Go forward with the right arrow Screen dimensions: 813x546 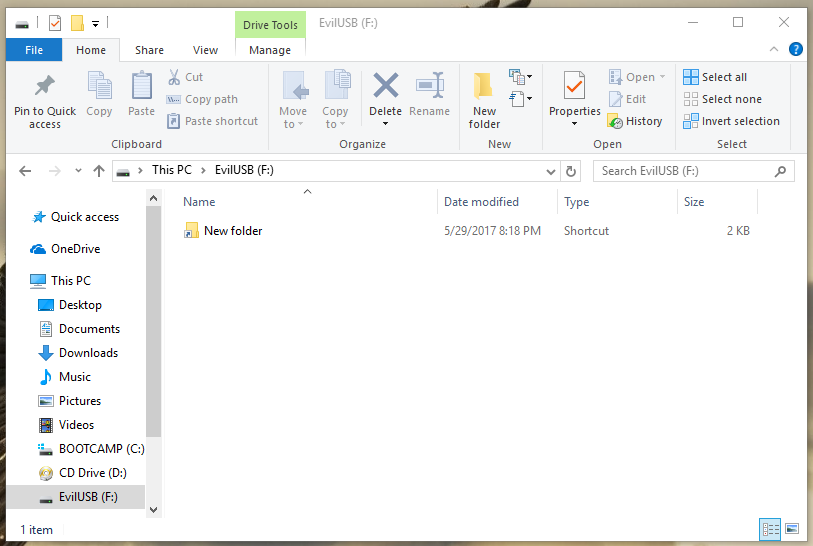[54, 171]
